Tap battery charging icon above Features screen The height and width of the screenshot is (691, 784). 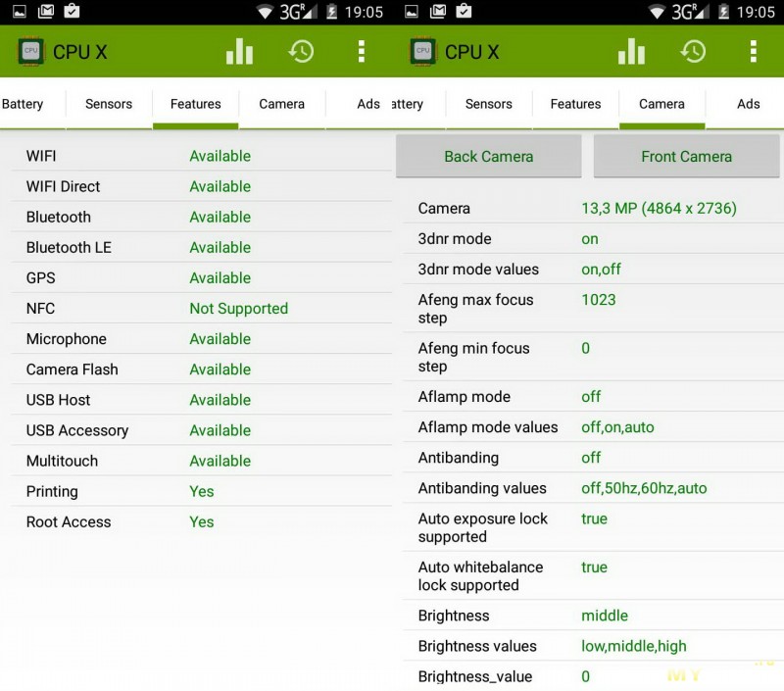click(x=331, y=12)
